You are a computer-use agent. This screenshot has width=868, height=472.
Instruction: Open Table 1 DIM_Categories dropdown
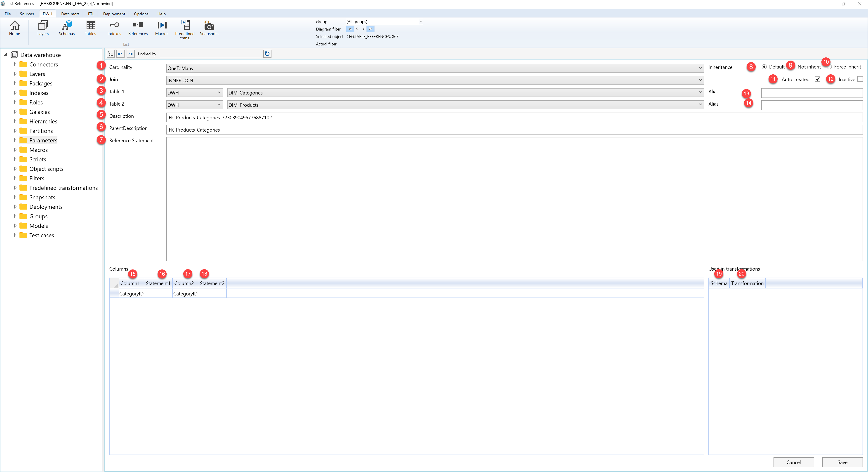tap(466, 93)
